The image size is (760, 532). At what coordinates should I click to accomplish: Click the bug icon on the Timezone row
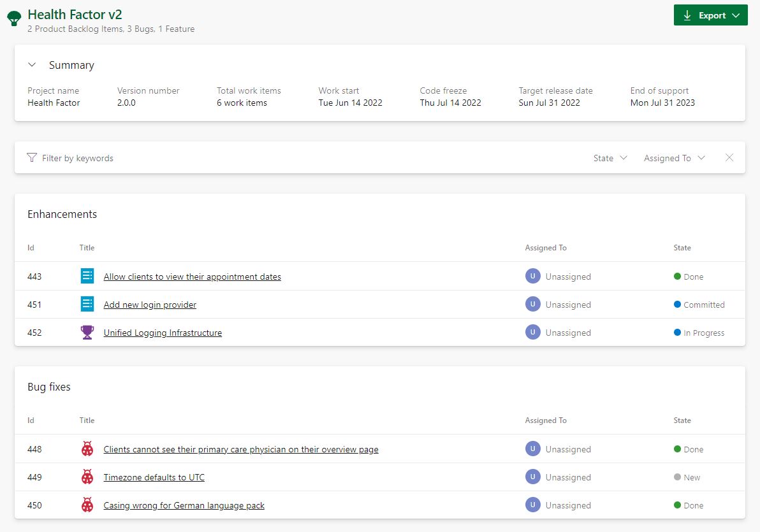coord(87,477)
